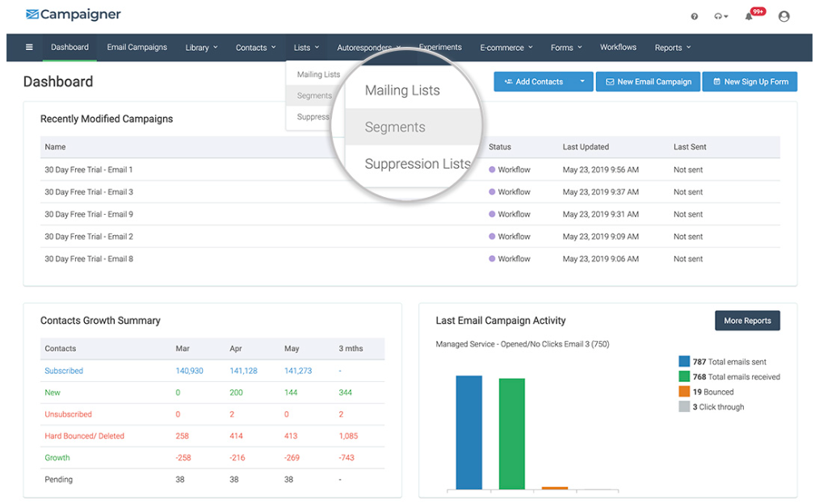
Task: Click Subscribed value 141,273 for May
Action: tap(298, 371)
